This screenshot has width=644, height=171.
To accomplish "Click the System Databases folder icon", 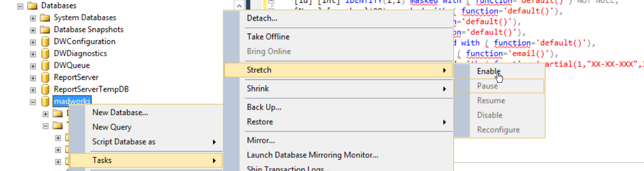I will point(45,17).
